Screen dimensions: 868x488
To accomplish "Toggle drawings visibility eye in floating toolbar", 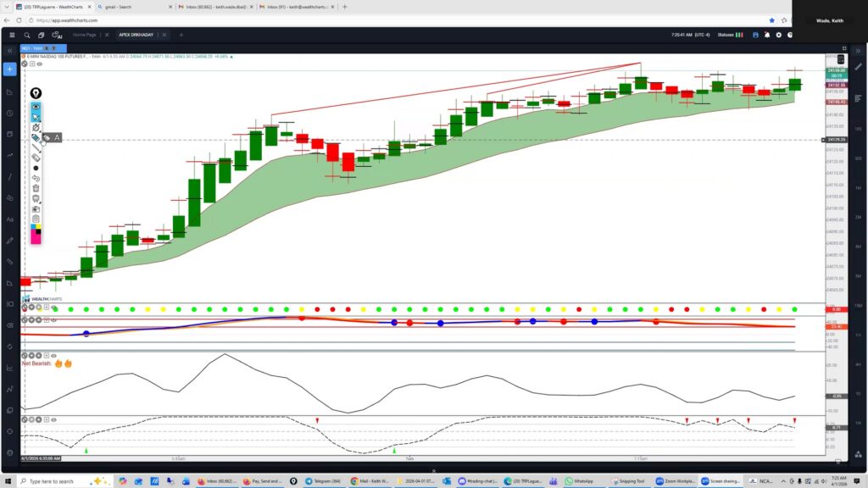I will coord(36,108).
